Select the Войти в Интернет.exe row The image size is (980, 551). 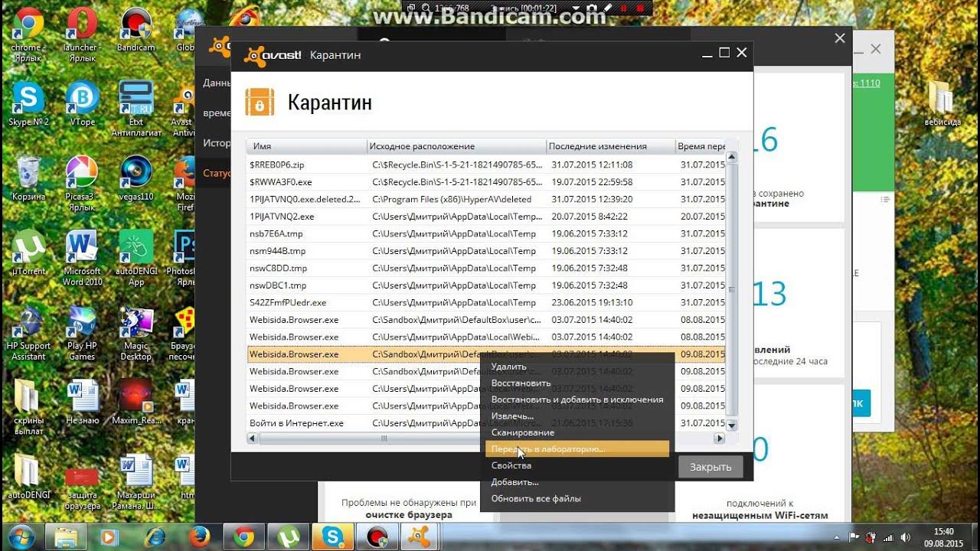[485, 422]
